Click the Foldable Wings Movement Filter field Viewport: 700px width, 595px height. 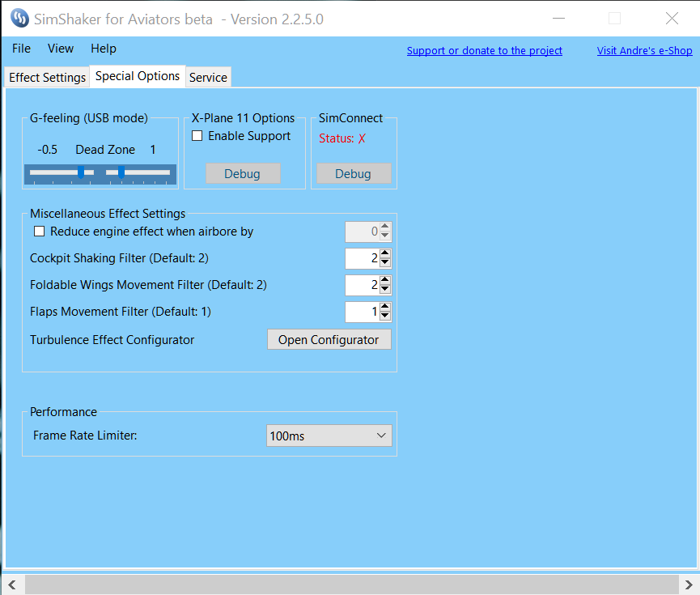(363, 285)
